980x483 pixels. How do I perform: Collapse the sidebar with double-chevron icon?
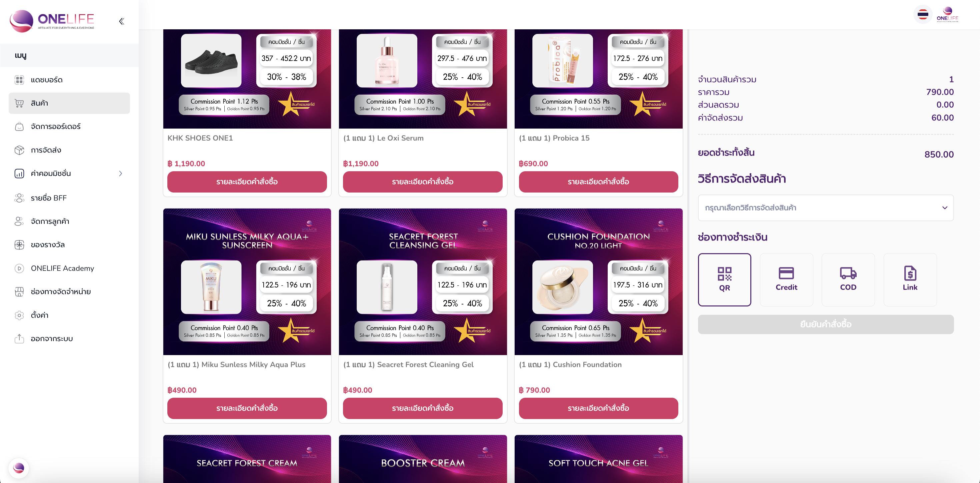[x=121, y=21]
